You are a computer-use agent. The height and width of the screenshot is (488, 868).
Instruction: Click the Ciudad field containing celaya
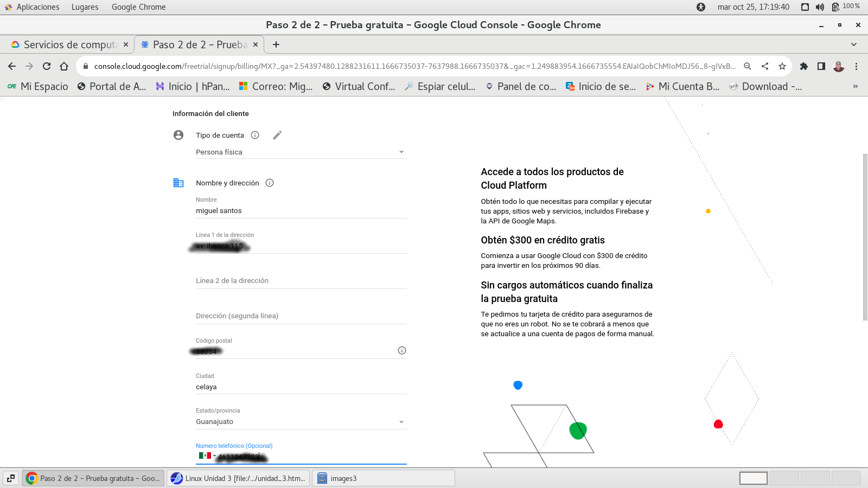tap(301, 387)
